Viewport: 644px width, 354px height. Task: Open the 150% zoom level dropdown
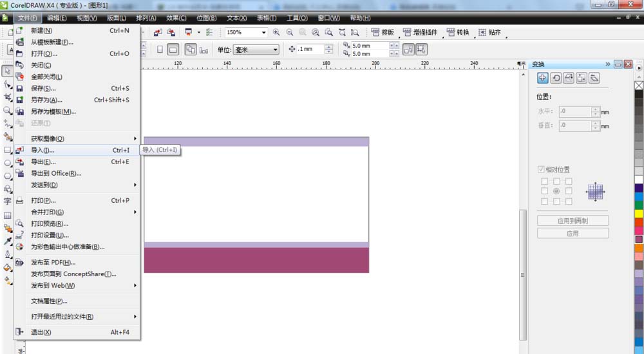(263, 32)
